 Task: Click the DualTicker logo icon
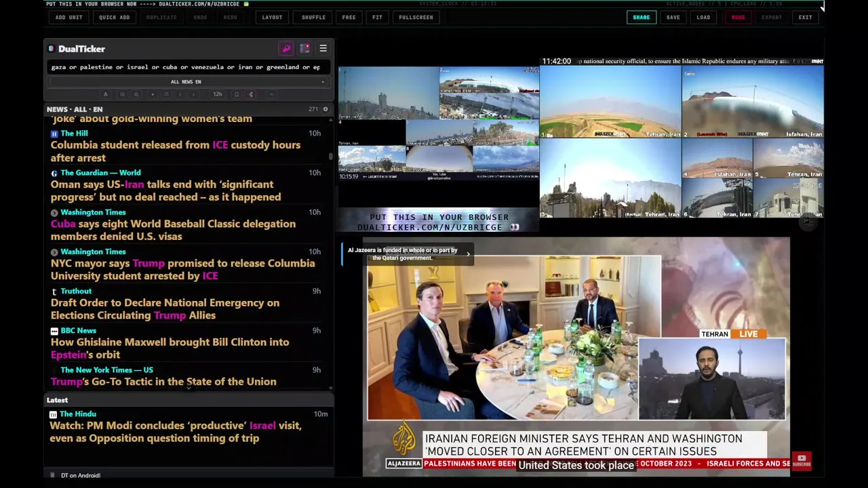pyautogui.click(x=51, y=49)
